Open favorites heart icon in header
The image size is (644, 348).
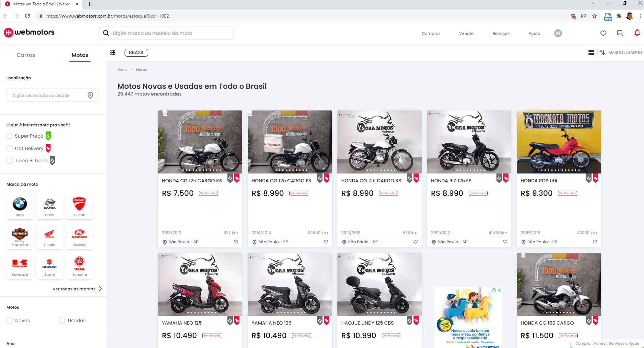point(603,33)
